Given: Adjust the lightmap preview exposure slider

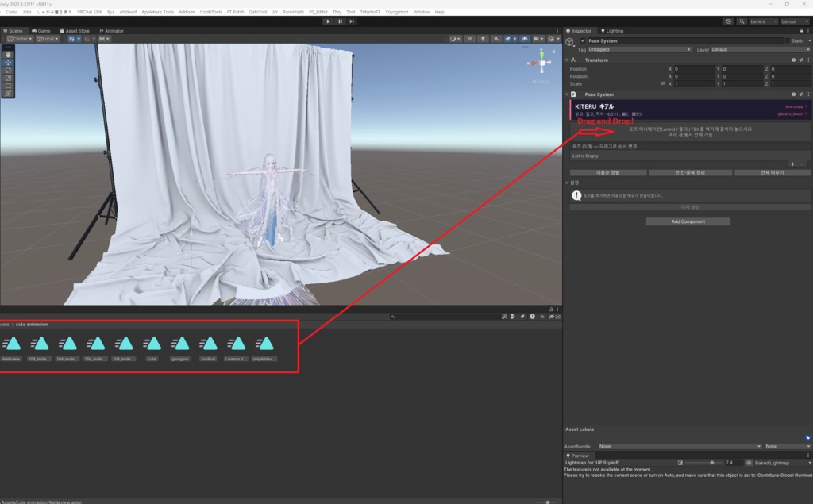Looking at the screenshot, I should click(703, 463).
